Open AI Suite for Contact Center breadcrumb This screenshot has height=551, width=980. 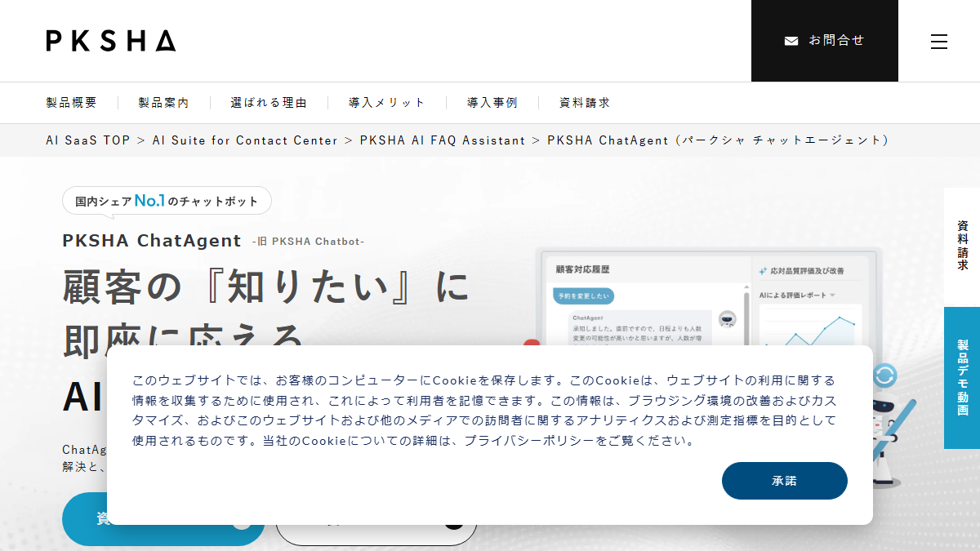click(x=245, y=140)
